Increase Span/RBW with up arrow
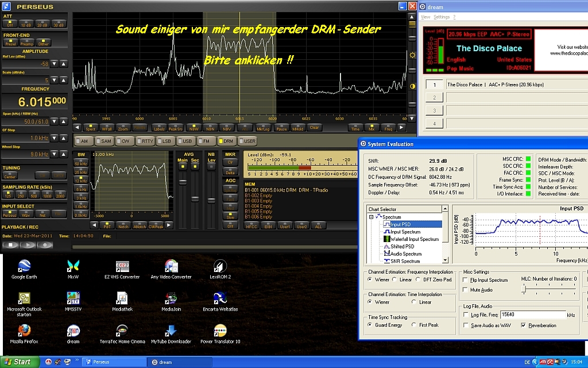The image size is (588, 368). [x=64, y=121]
